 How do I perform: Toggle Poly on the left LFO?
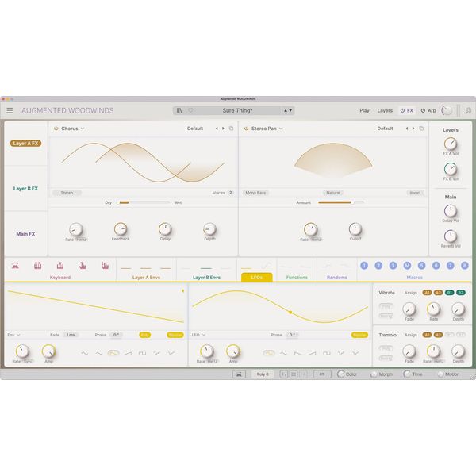point(145,335)
